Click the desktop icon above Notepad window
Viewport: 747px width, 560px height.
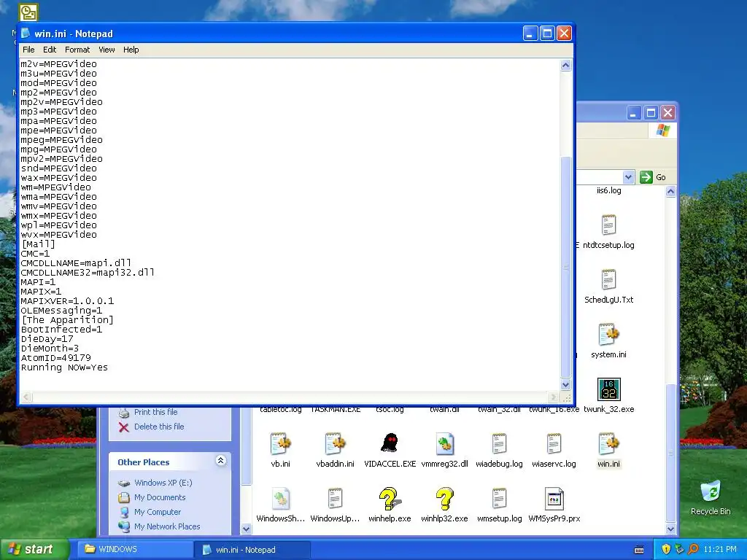(28, 12)
